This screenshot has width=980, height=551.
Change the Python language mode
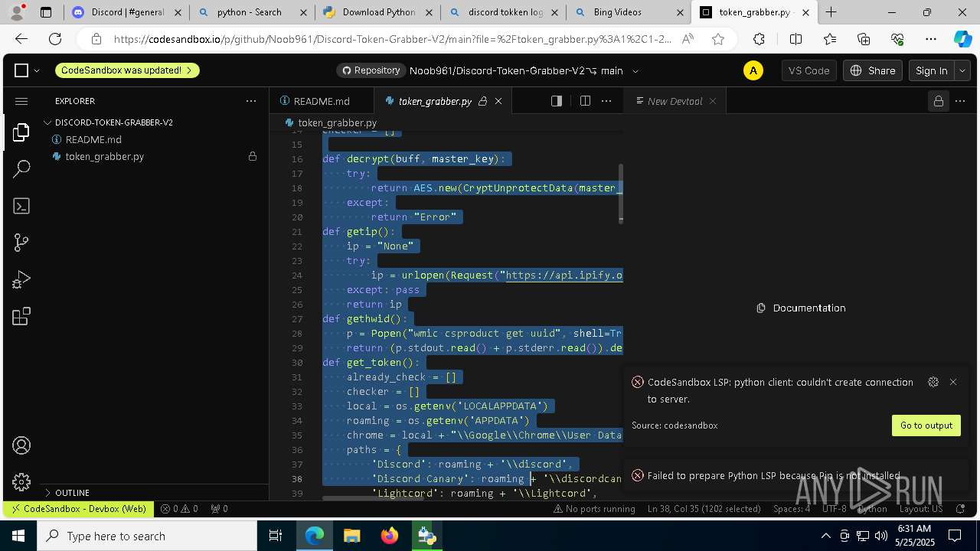pos(872,508)
